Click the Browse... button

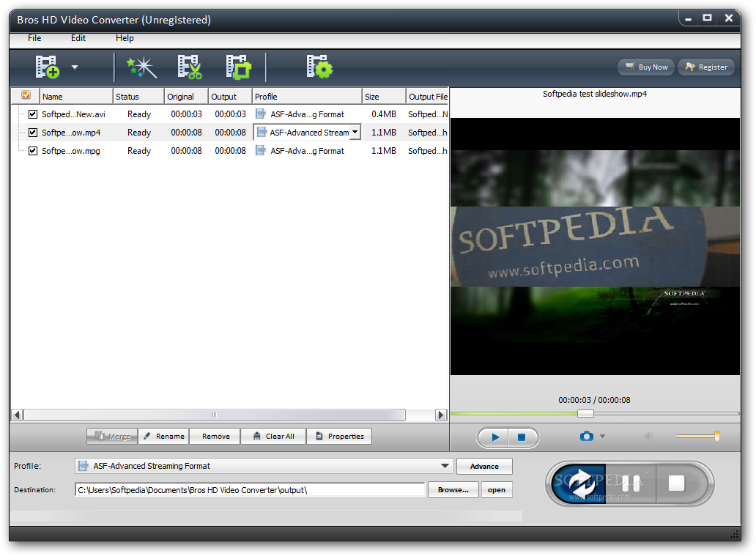coord(453,490)
